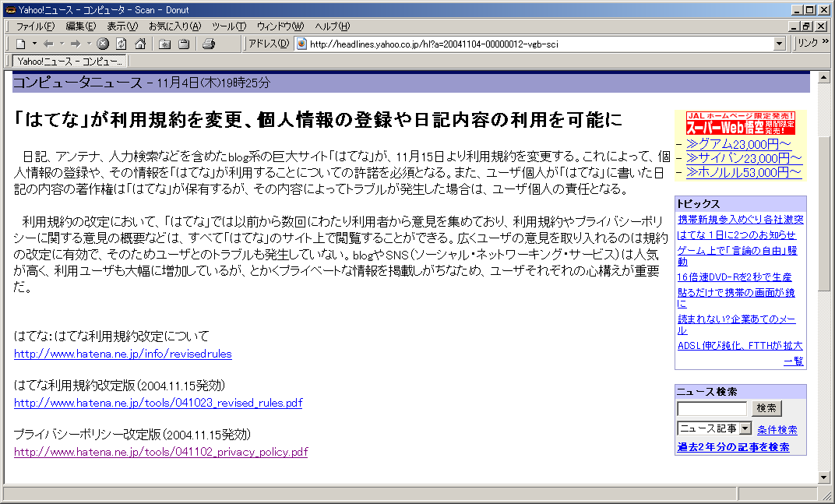Open topic 読まれない?企業あてのメール
The height and width of the screenshot is (504, 835).
click(x=737, y=325)
